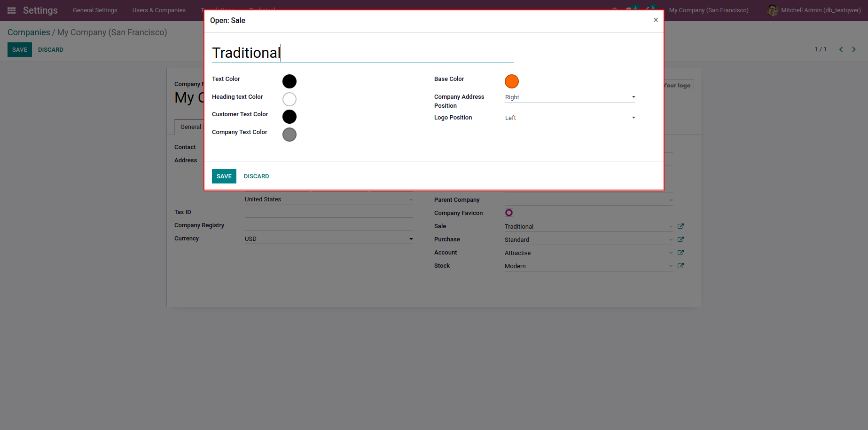Open Mitchell Admin user menu
This screenshot has height=430, width=868.
point(814,10)
